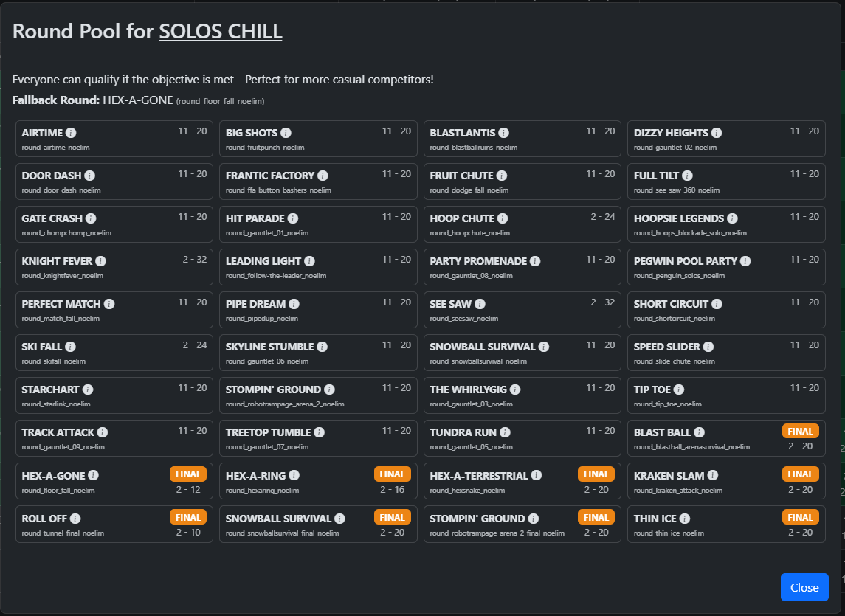Click the round_floor_fall_noelim text in the Fallback Round line
Image resolution: width=845 pixels, height=616 pixels.
pos(220,101)
